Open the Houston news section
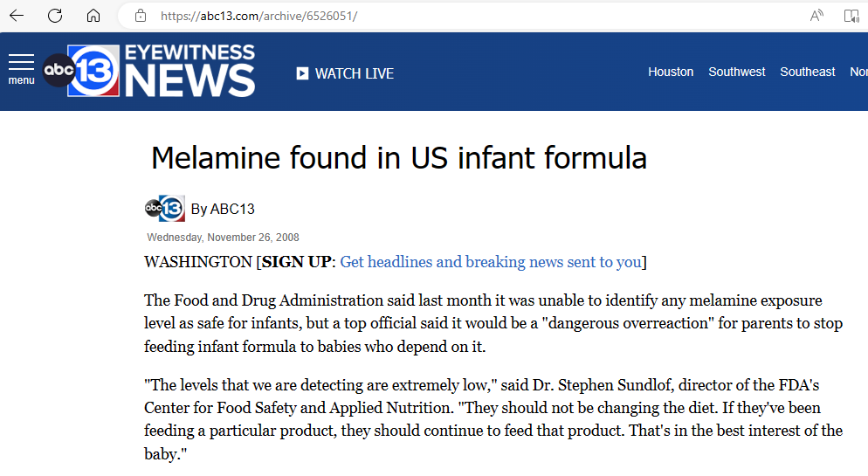This screenshot has height=476, width=868. tap(671, 72)
